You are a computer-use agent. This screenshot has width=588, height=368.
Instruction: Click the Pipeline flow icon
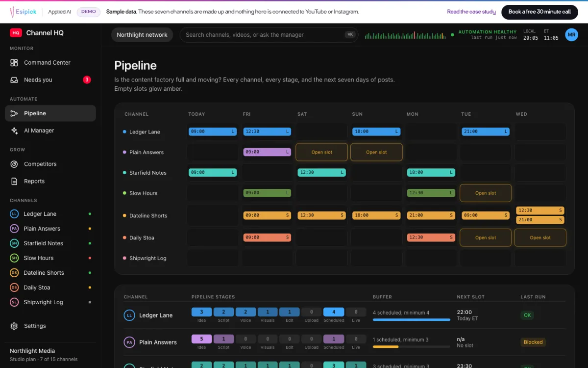pyautogui.click(x=14, y=113)
